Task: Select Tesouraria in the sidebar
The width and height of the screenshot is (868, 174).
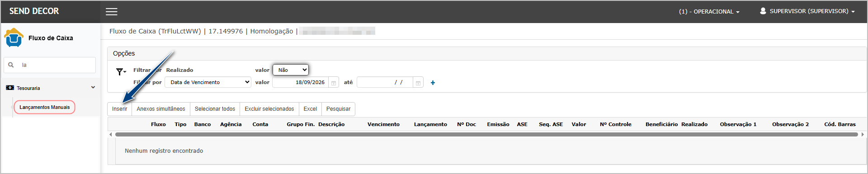Action: pyautogui.click(x=28, y=88)
